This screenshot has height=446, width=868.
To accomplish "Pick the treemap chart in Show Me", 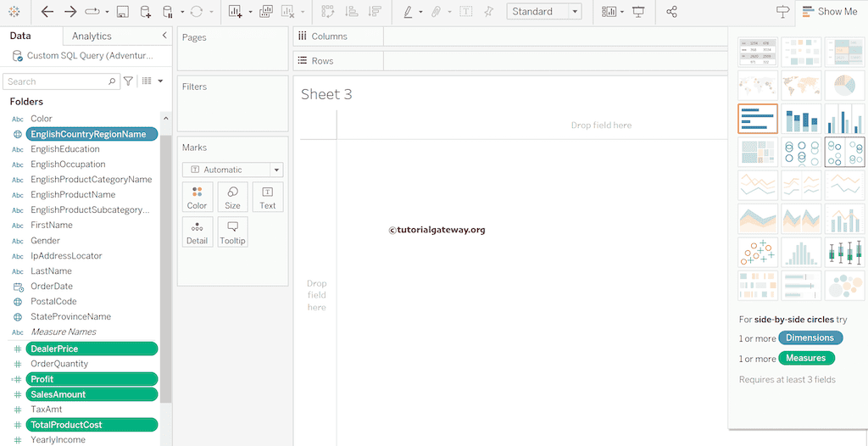I will 758,153.
